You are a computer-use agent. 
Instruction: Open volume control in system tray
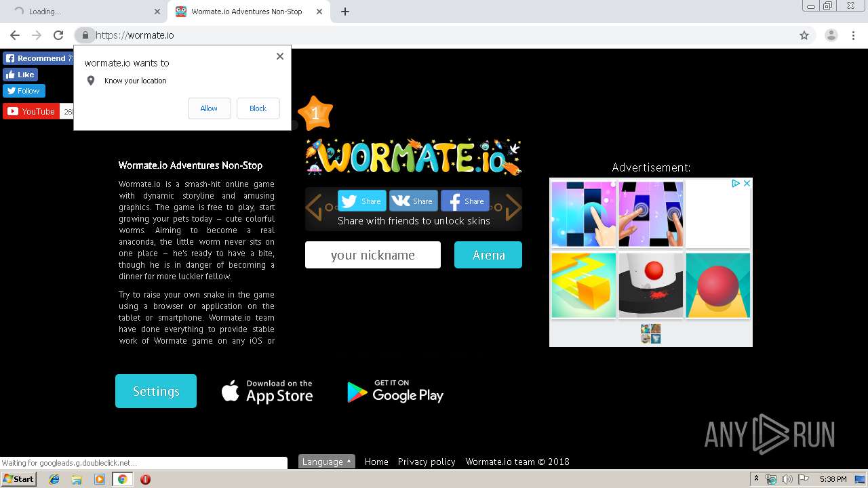tap(787, 479)
